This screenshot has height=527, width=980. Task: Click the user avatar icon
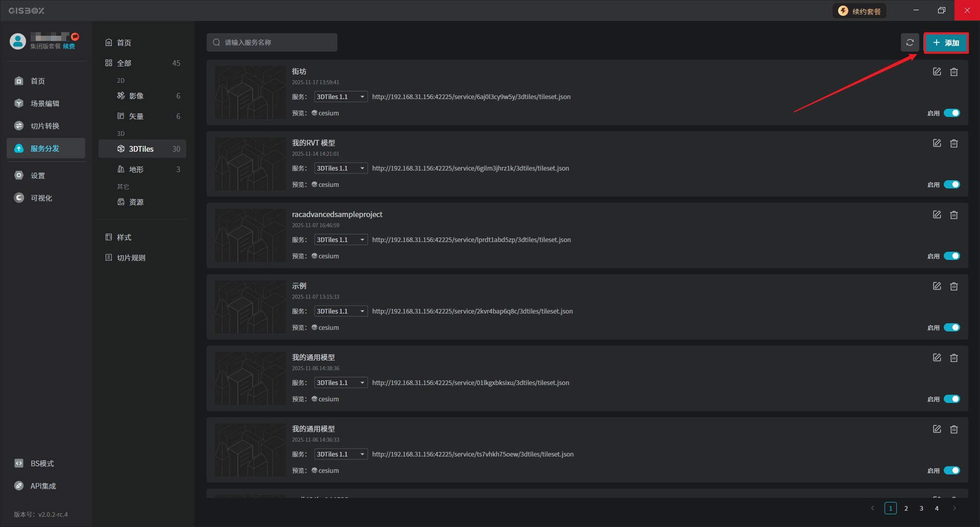[x=18, y=41]
